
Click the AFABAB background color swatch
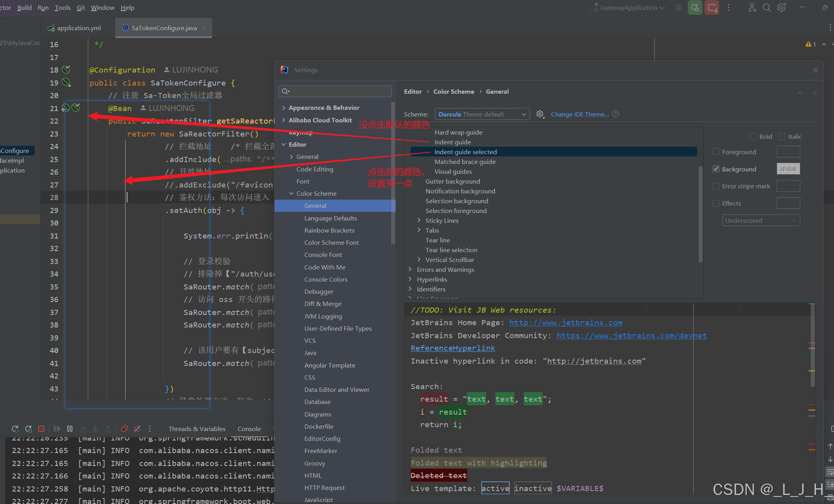[x=788, y=169]
